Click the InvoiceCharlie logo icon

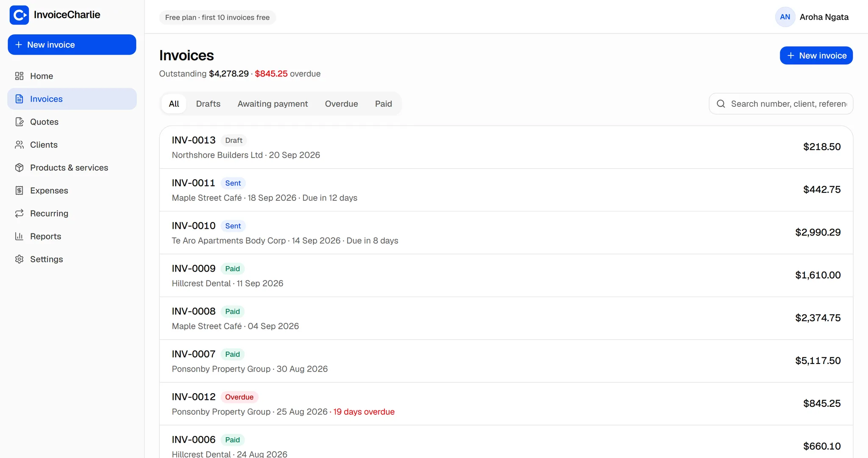click(x=19, y=15)
